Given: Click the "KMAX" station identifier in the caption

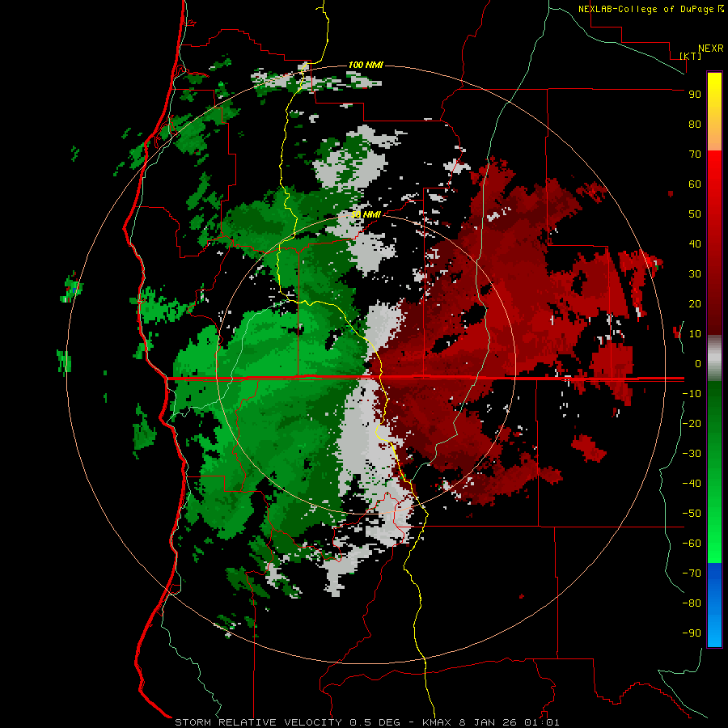Looking at the screenshot, I should [x=437, y=722].
